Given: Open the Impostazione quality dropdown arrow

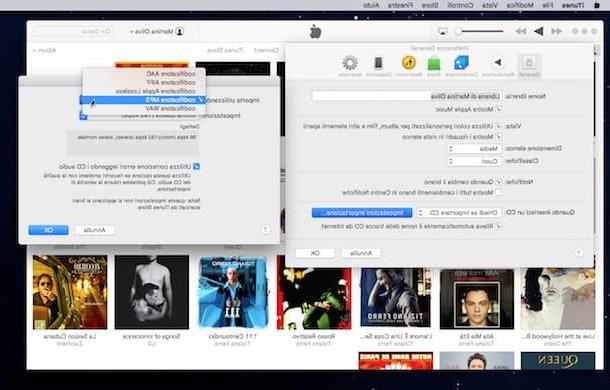Looking at the screenshot, I should pos(84,115).
